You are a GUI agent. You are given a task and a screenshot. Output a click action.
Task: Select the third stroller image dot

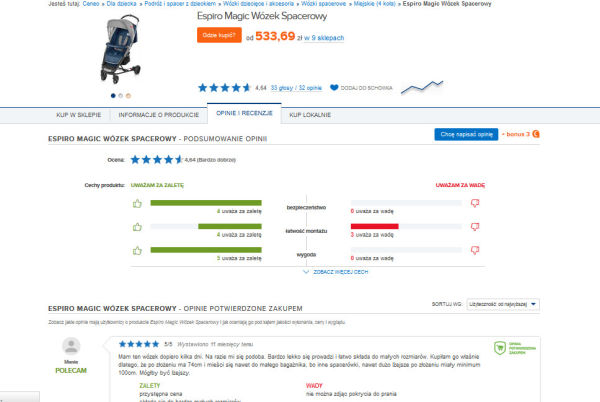click(128, 96)
